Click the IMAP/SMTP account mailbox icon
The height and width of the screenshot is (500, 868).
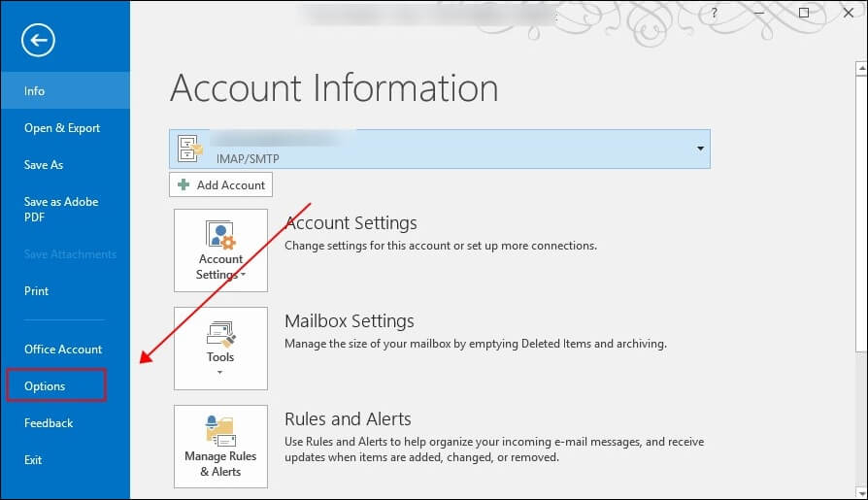(x=191, y=149)
